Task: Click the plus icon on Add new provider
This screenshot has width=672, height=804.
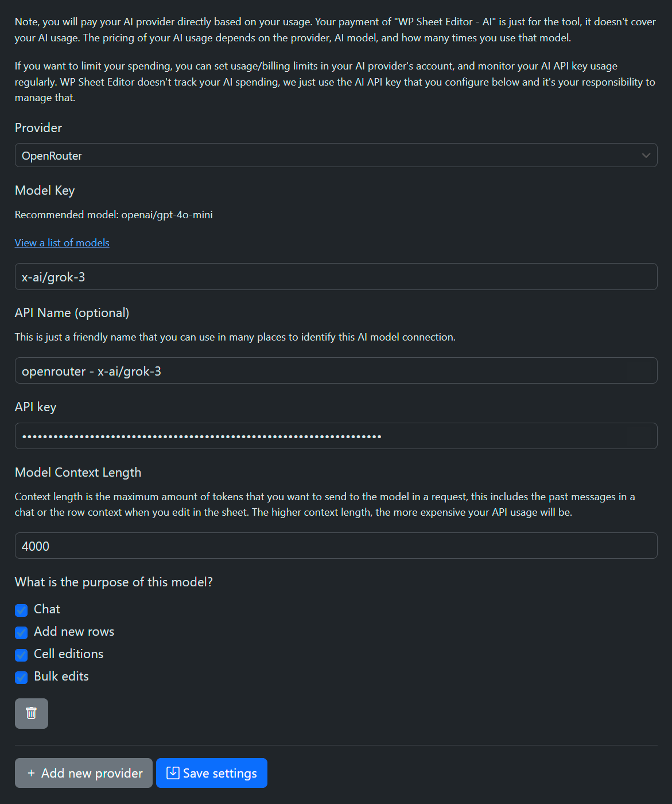Action: 31,774
